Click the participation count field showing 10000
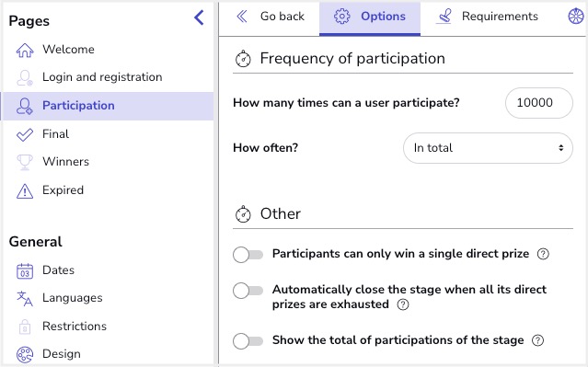The image size is (588, 367). (x=539, y=103)
